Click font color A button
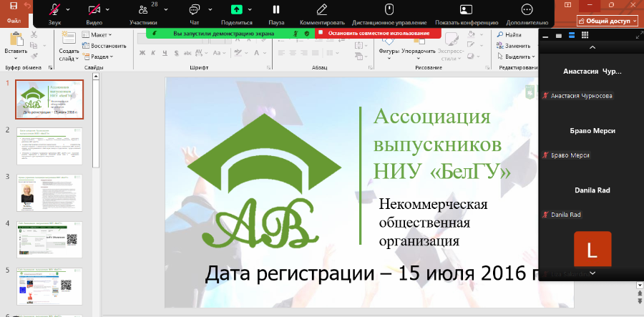Screen dimensions: 644x317 (256, 53)
